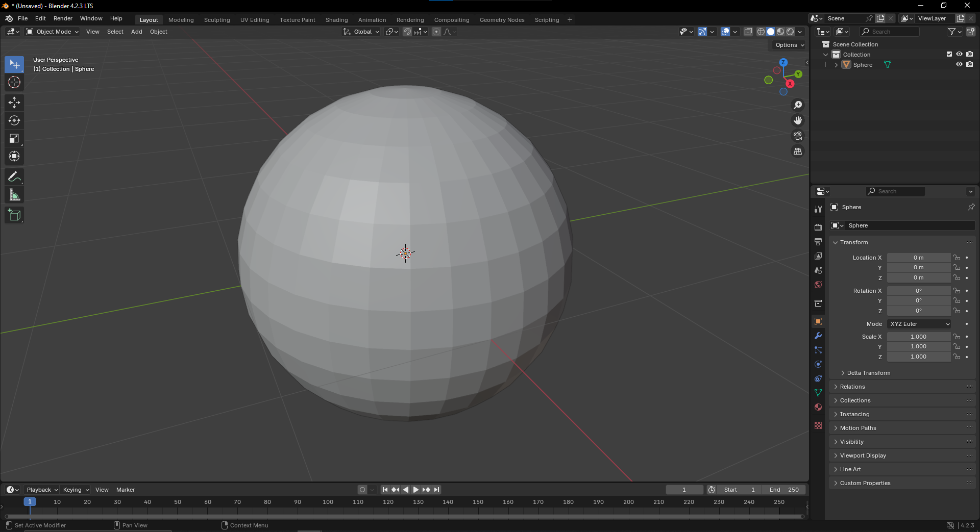
Task: Select the Measure tool
Action: click(x=14, y=194)
